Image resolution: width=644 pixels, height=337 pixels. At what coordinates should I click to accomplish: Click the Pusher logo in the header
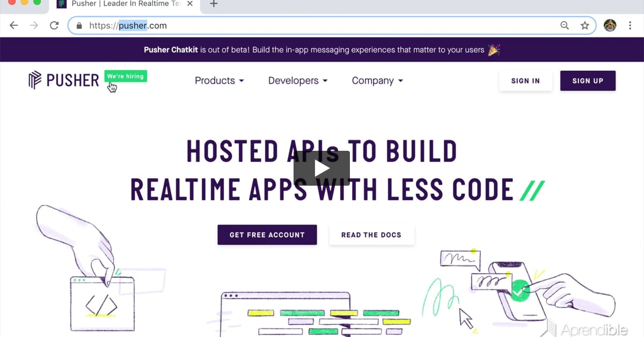[x=64, y=80]
